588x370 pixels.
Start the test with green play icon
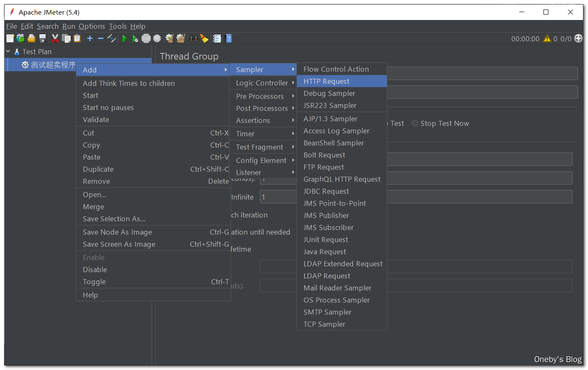pos(124,38)
